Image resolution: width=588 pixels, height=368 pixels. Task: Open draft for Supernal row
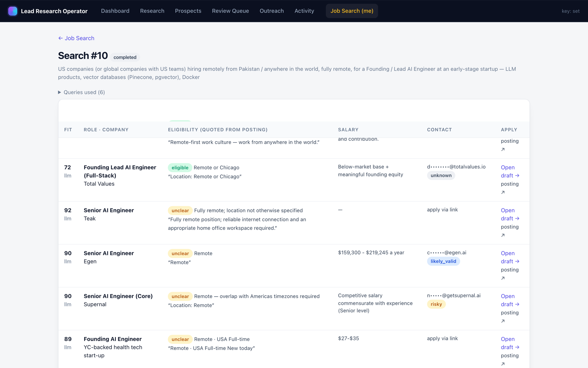pos(510,300)
